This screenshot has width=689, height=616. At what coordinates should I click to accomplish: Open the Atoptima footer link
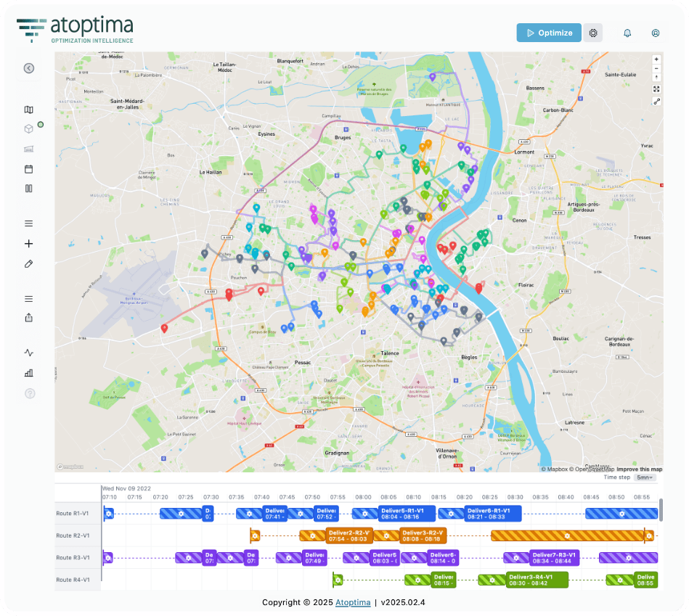click(x=353, y=602)
